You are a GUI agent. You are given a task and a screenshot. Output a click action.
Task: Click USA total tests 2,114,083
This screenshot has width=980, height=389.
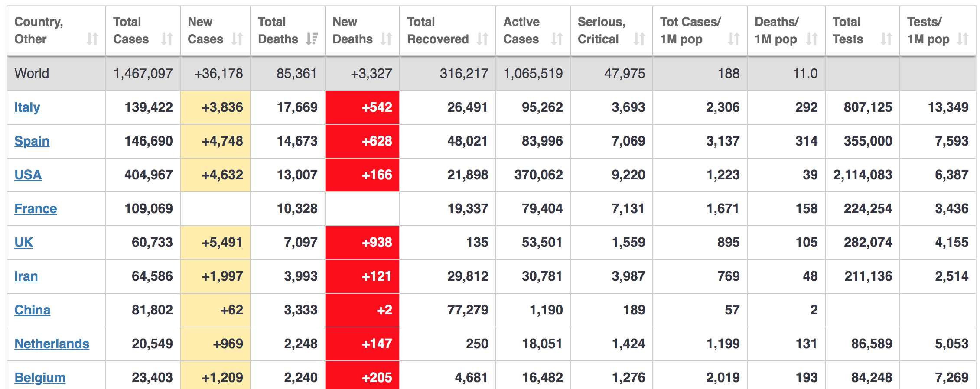pos(863,175)
